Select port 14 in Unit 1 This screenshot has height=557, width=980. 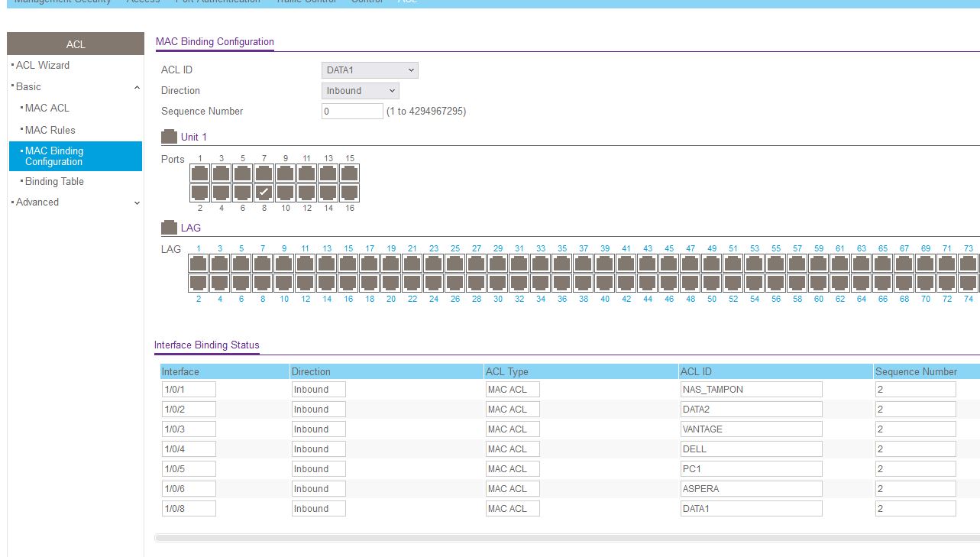point(328,193)
